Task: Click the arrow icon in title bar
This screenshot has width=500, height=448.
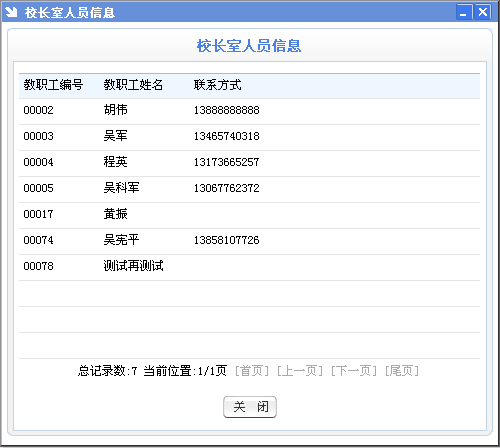Action: coord(11,12)
